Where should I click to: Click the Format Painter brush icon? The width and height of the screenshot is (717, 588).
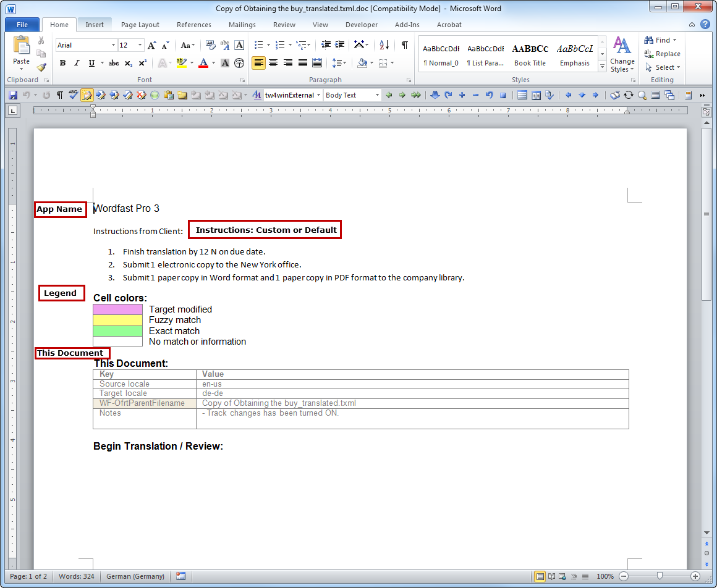[41, 67]
